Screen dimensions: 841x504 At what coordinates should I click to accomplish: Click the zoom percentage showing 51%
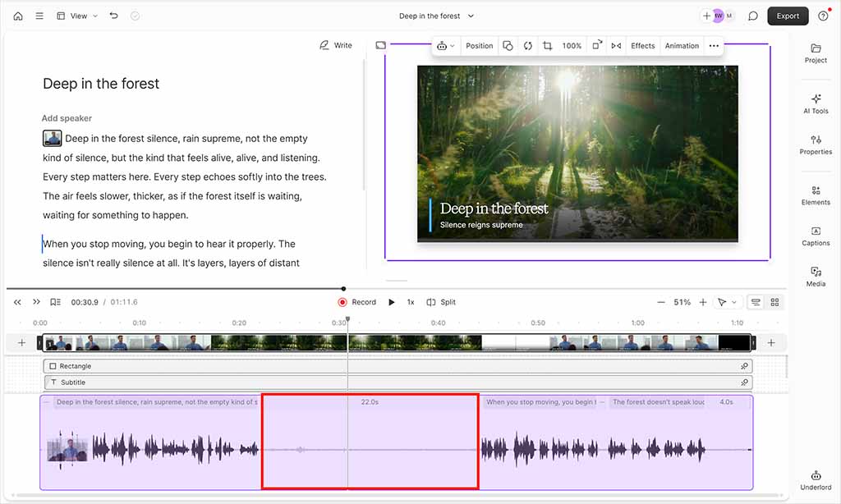click(x=682, y=301)
